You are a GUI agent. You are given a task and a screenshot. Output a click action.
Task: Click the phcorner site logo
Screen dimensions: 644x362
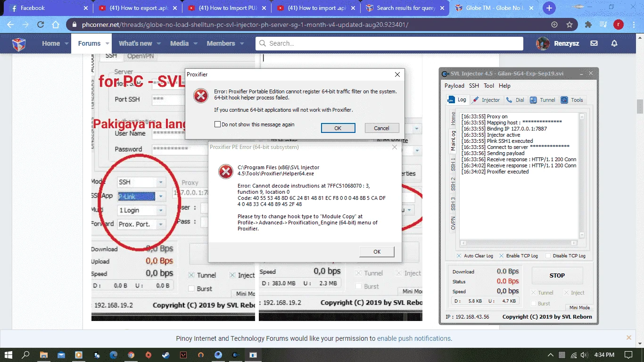(x=19, y=44)
